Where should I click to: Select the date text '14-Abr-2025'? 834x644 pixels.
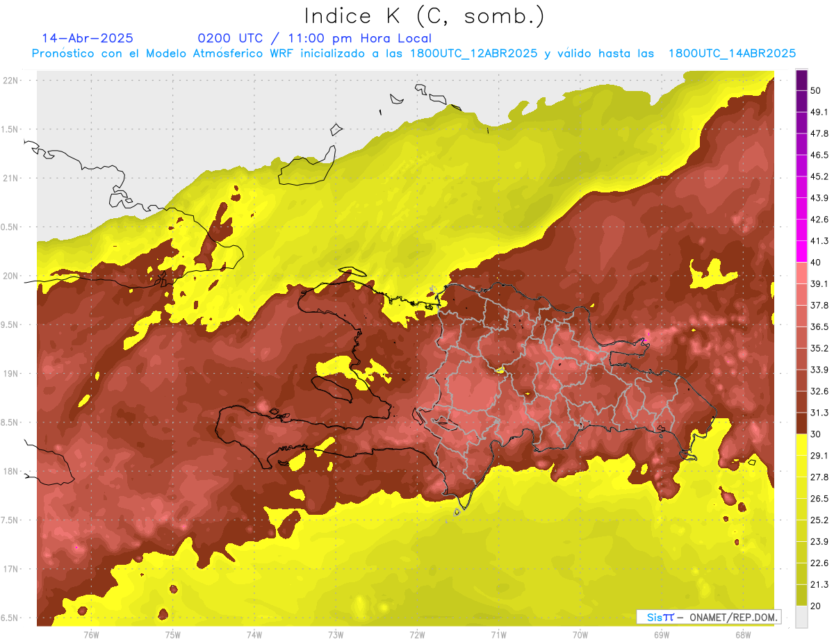click(x=88, y=38)
